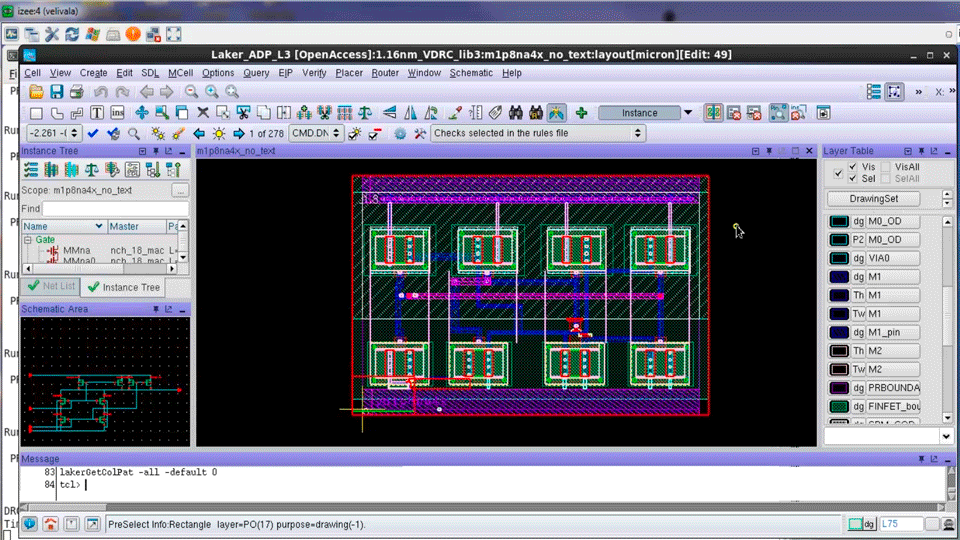This screenshot has width=960, height=540.
Task: Click the green plus add icon
Action: coord(581,113)
